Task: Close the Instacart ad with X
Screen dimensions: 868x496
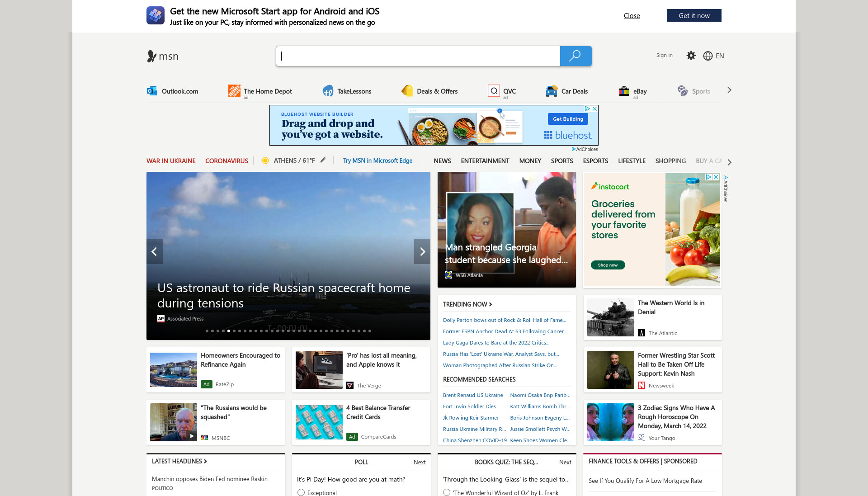Action: 716,177
